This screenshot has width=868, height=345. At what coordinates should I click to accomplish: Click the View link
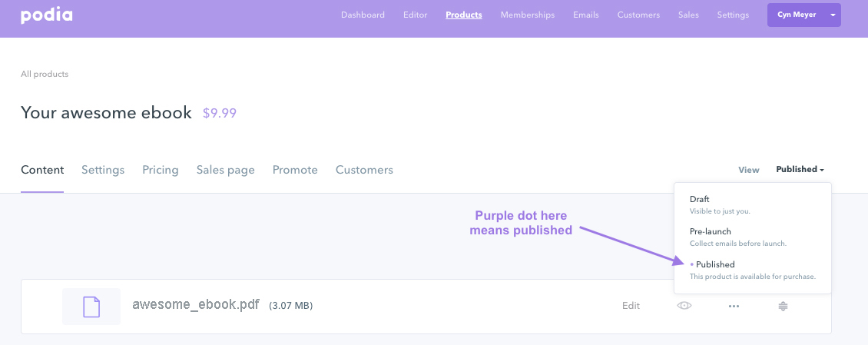[x=748, y=170]
